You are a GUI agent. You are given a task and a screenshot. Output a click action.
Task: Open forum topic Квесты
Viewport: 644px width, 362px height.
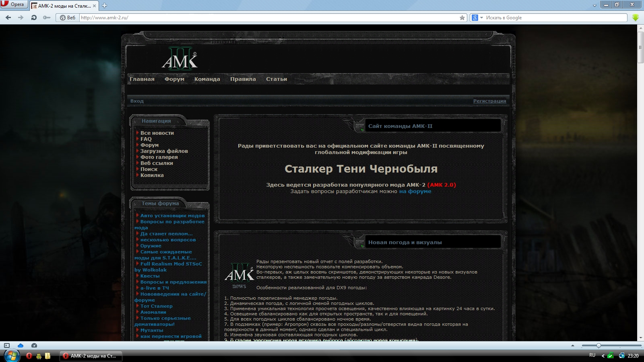point(150,276)
